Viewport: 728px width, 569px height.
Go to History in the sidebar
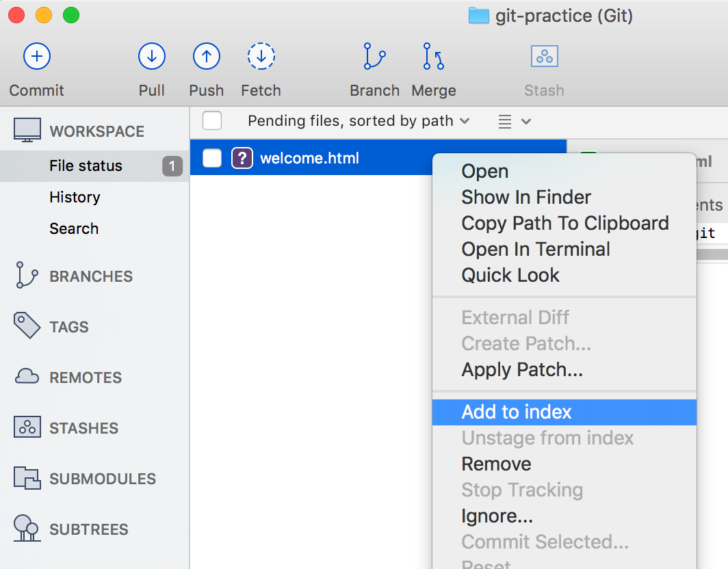75,198
